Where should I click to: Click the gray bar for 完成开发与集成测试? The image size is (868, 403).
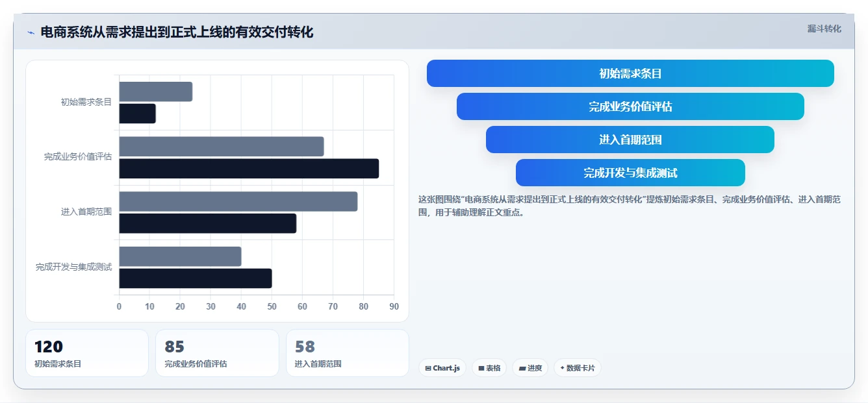pyautogui.click(x=180, y=256)
